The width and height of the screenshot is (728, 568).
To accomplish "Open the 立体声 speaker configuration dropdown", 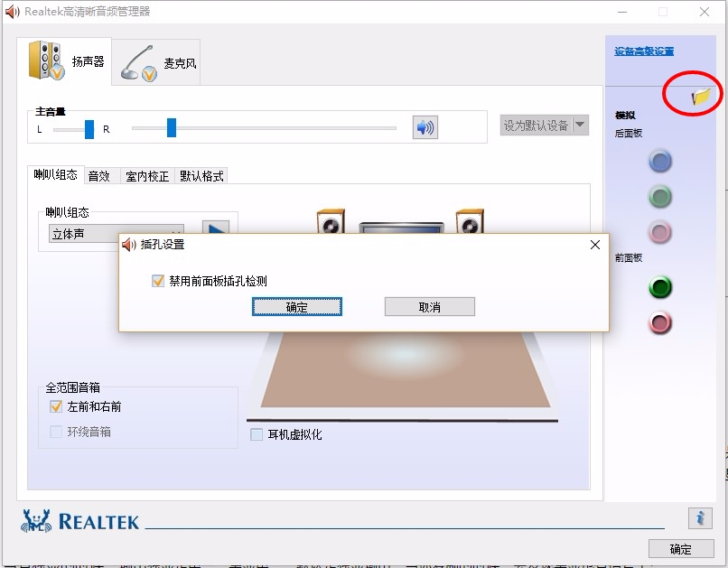I will (x=116, y=234).
